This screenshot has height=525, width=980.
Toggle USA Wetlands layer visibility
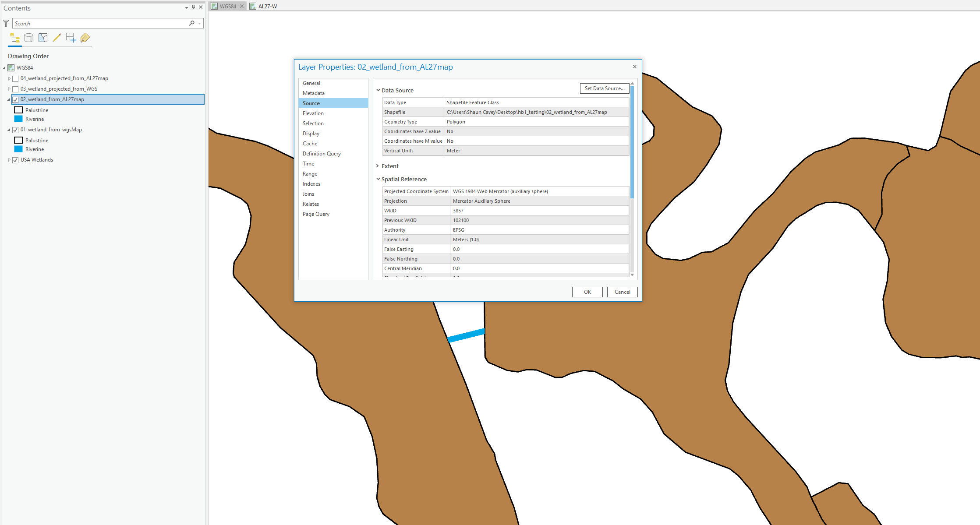click(x=15, y=160)
